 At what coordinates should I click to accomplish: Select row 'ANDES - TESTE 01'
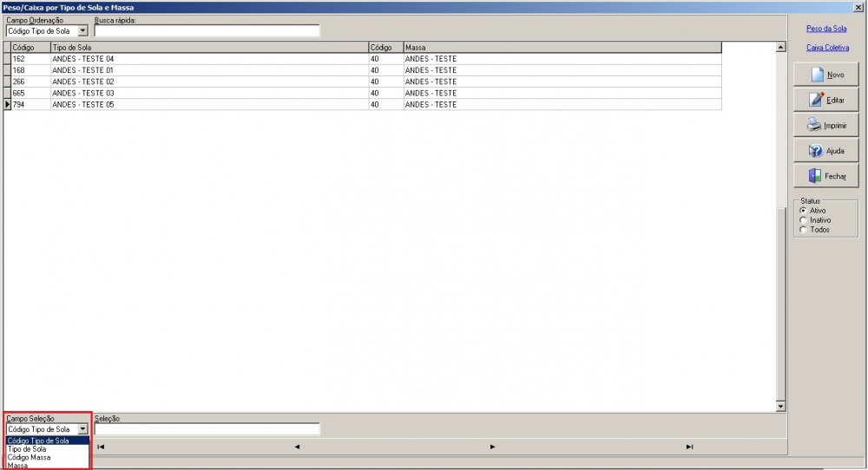[363, 70]
